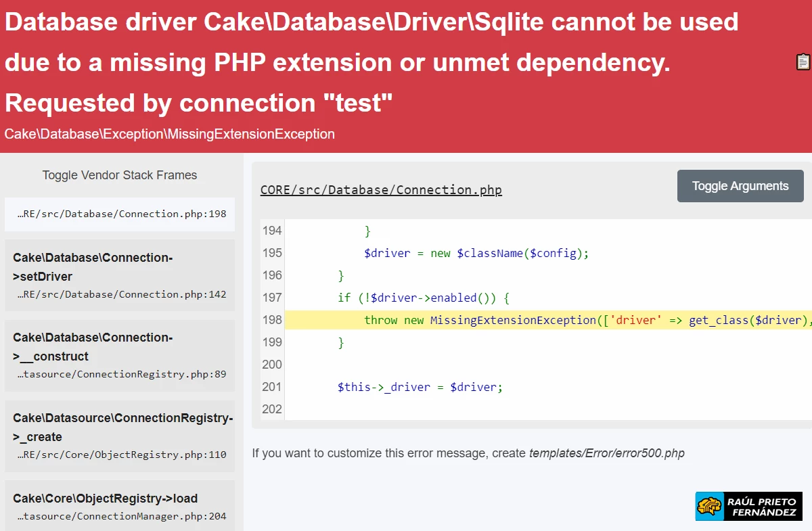Click the if (!$driver->enabled()) code line
The image size is (812, 531).
(x=423, y=298)
